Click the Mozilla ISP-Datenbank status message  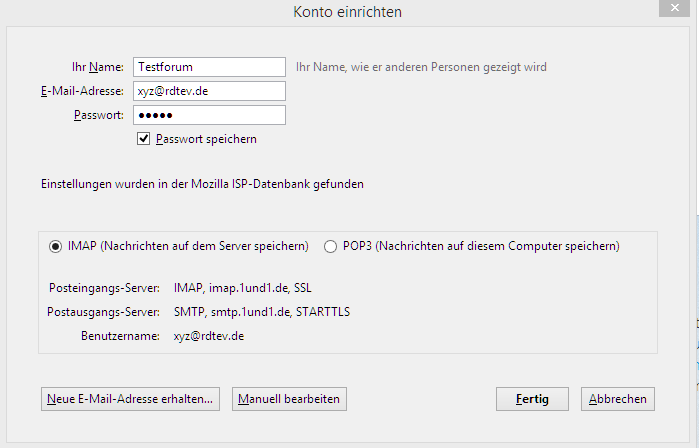click(202, 185)
